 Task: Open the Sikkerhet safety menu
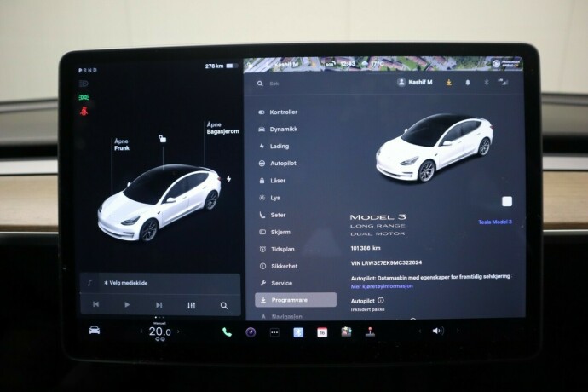(279, 266)
